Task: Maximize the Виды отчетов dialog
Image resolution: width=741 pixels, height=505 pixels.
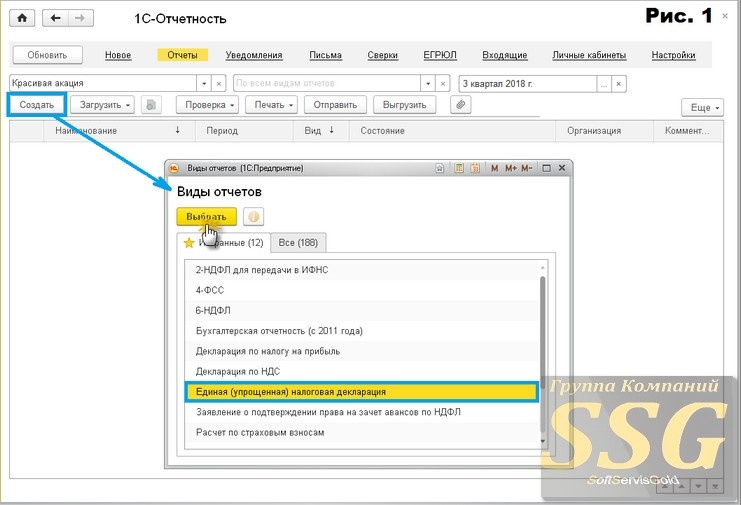Action: pos(546,168)
